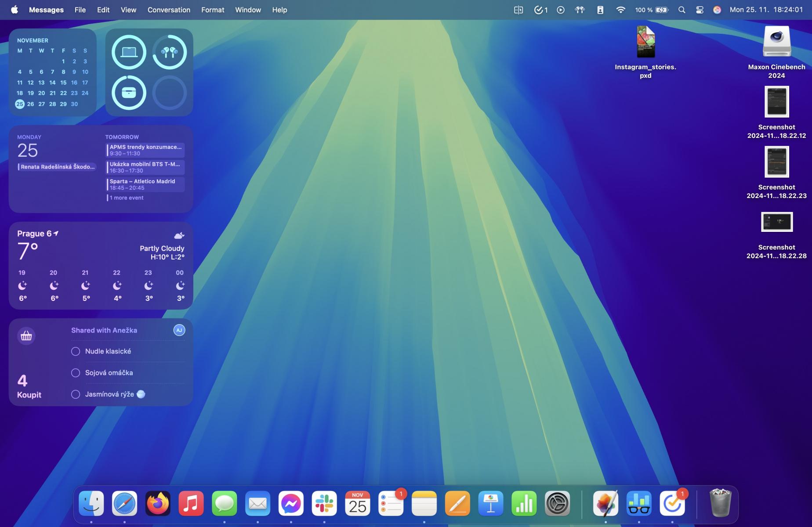Open System Settings from dock
812x527 pixels.
pyautogui.click(x=557, y=503)
